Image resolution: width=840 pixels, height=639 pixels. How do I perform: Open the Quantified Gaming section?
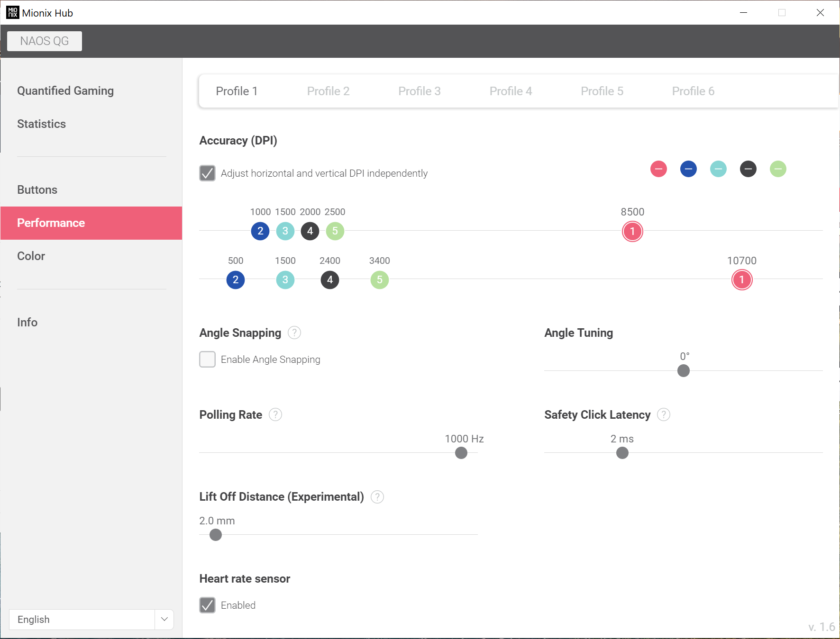[x=65, y=91]
